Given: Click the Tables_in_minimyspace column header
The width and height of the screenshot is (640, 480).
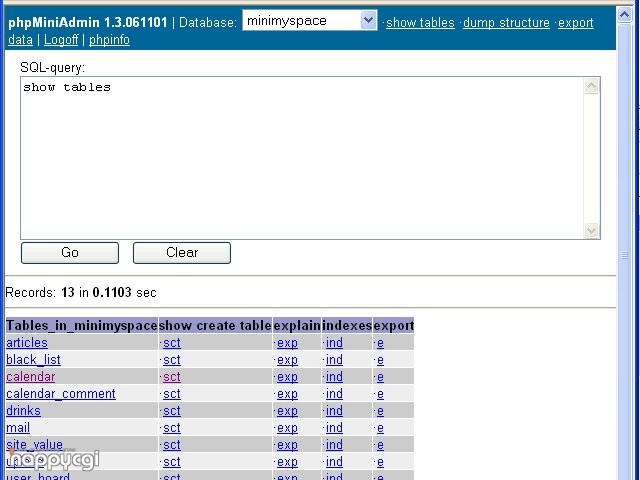Looking at the screenshot, I should [82, 326].
